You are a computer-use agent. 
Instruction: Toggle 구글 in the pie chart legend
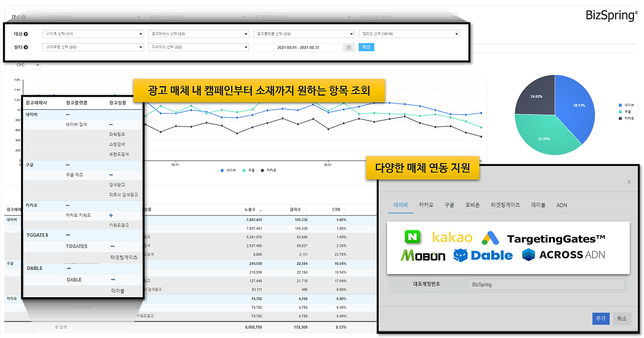624,111
